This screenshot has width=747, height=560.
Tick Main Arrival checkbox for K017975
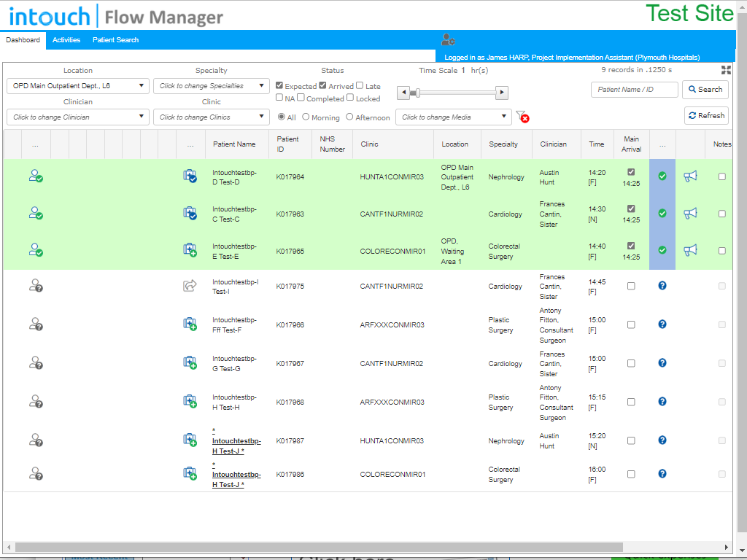click(631, 286)
